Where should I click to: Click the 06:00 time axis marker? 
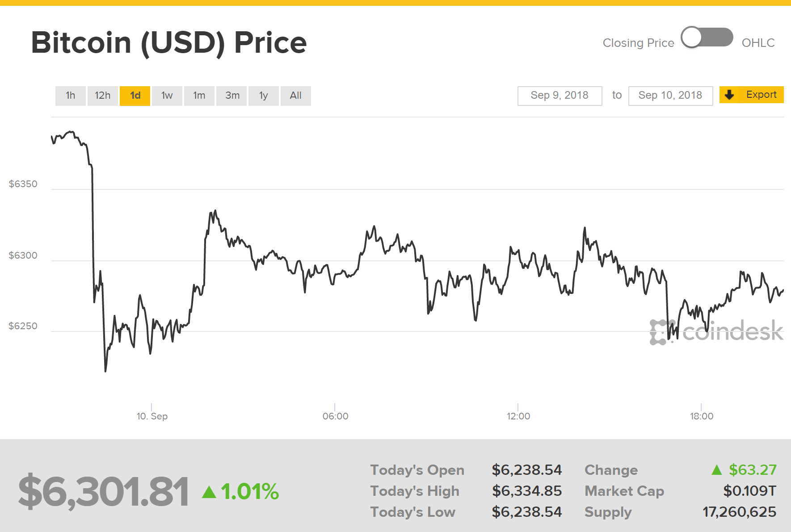point(335,416)
